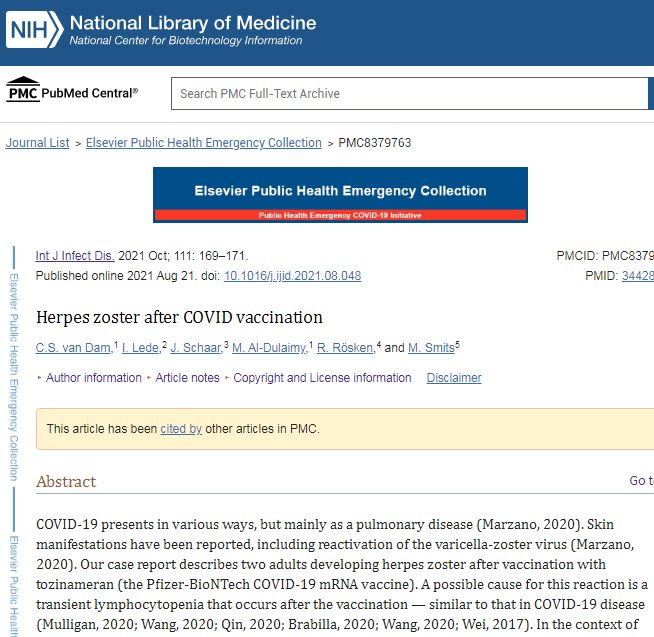Expand Copyright and License information
This screenshot has width=654, height=637.
[x=322, y=378]
